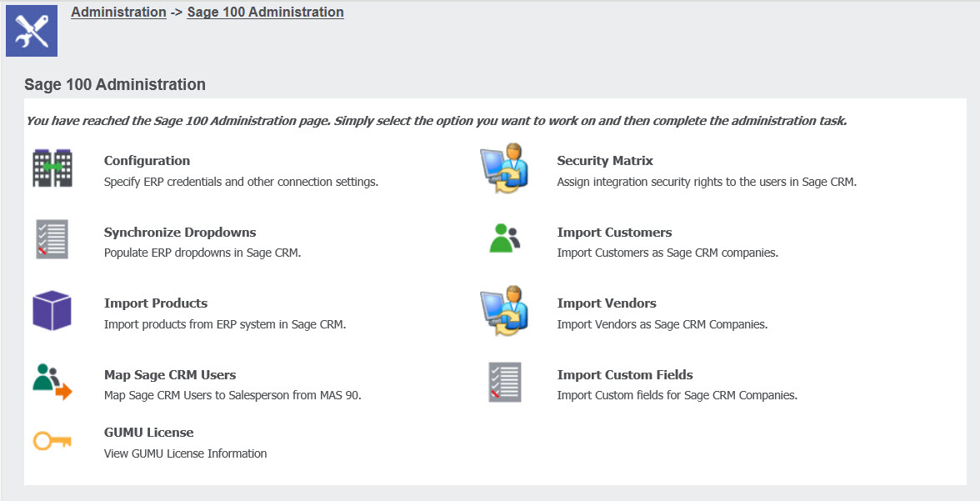Click the crossed-tools Administration icon top left
Image resolution: width=980 pixels, height=501 pixels.
point(31,30)
